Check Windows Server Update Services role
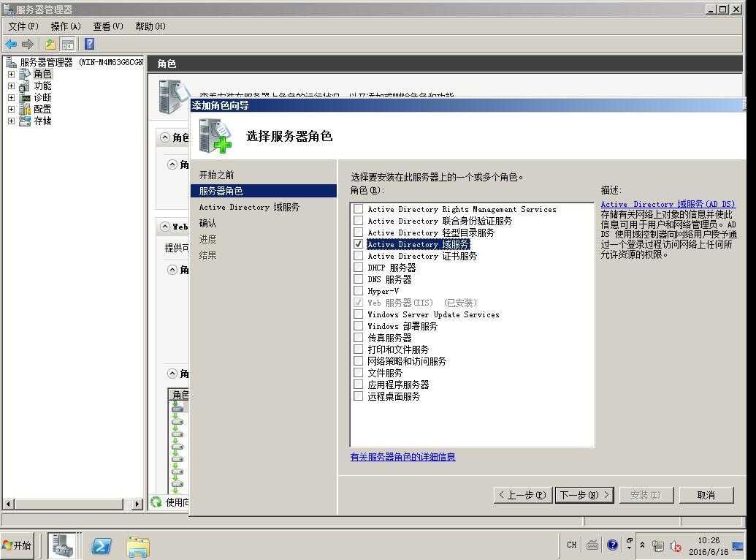The image size is (756, 560). click(358, 314)
